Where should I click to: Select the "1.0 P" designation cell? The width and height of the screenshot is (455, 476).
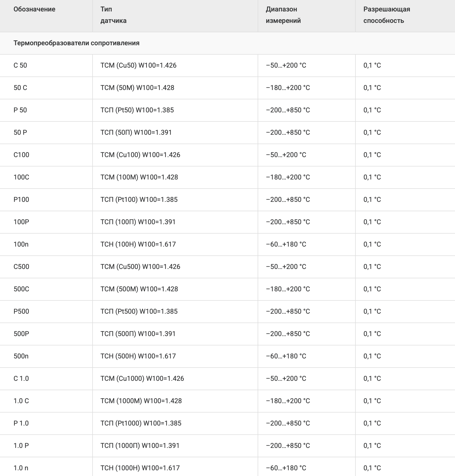pyautogui.click(x=21, y=446)
